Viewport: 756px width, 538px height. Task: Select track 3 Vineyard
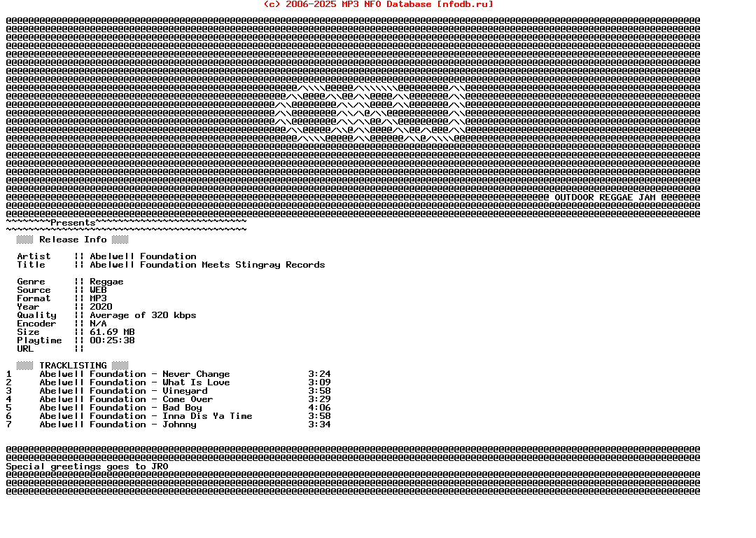click(x=123, y=392)
